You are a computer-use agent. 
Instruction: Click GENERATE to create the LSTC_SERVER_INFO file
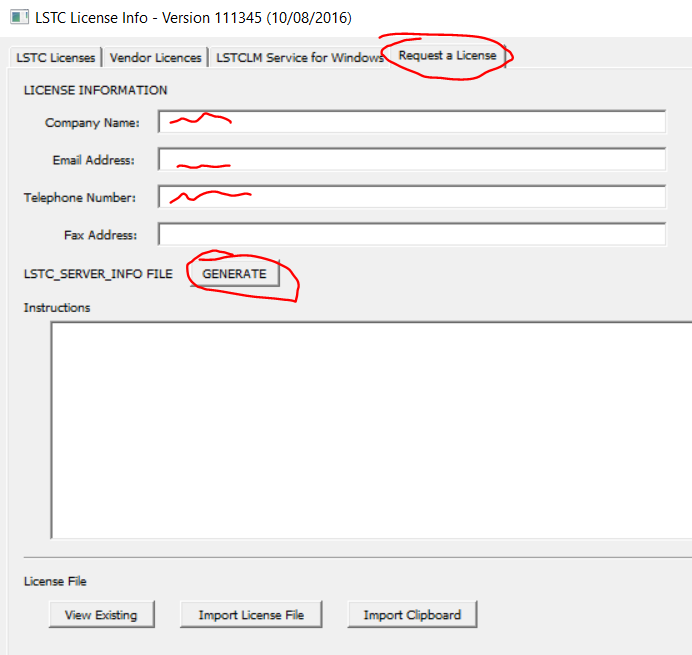234,274
